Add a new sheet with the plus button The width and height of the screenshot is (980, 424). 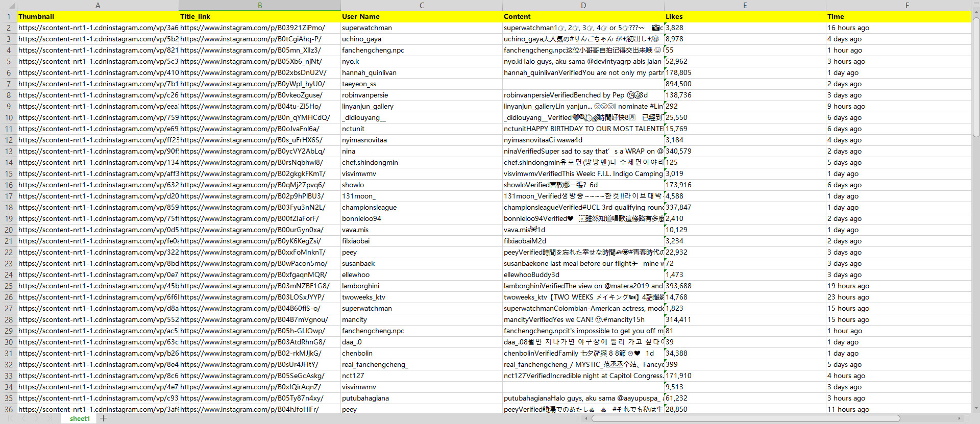pos(104,418)
